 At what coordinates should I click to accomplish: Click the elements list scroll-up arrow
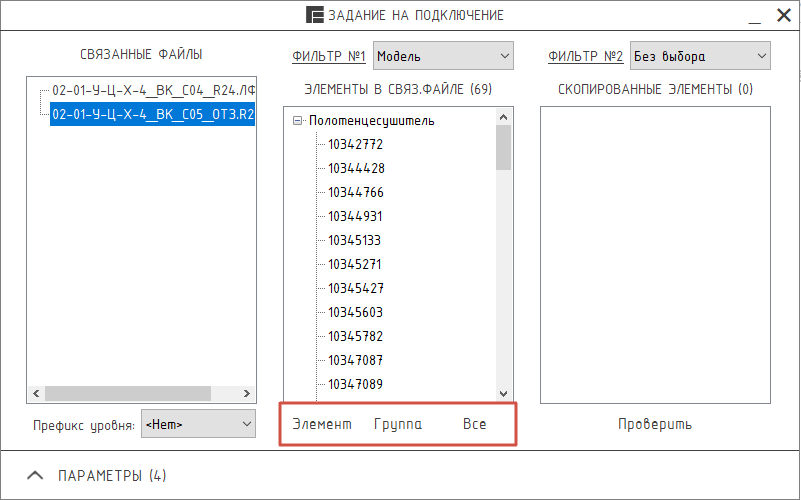[x=503, y=117]
